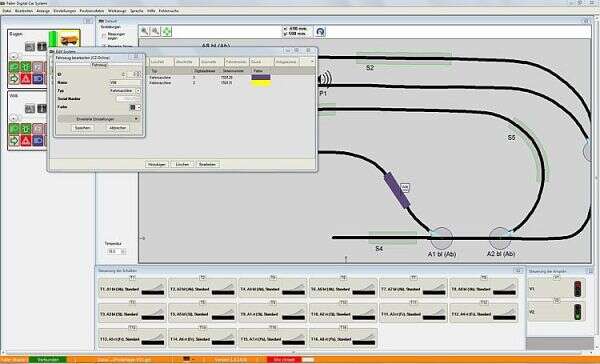The image size is (600, 364).
Task: Click the P1 speaker icon on the track
Action: 324,80
